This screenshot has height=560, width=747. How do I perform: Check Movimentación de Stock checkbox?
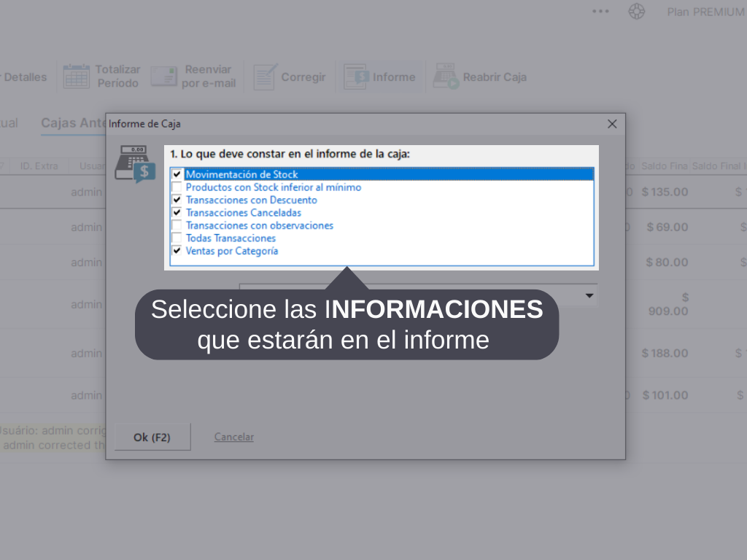(x=177, y=174)
